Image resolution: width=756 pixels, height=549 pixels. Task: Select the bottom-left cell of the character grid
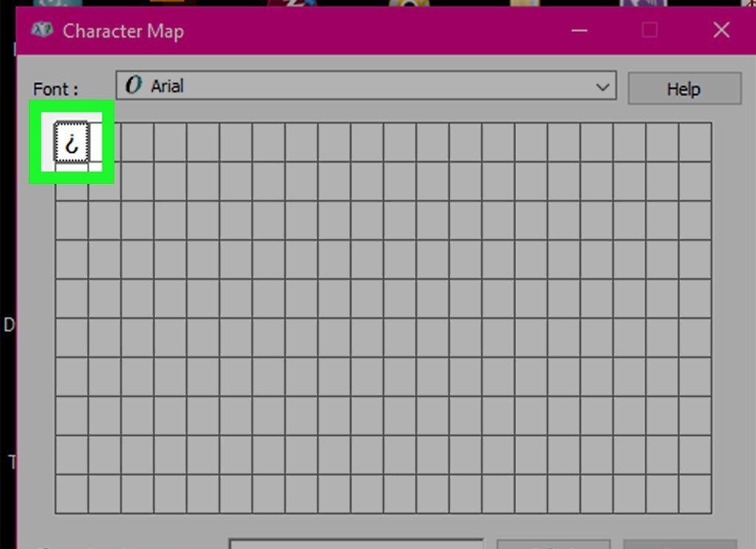point(72,494)
